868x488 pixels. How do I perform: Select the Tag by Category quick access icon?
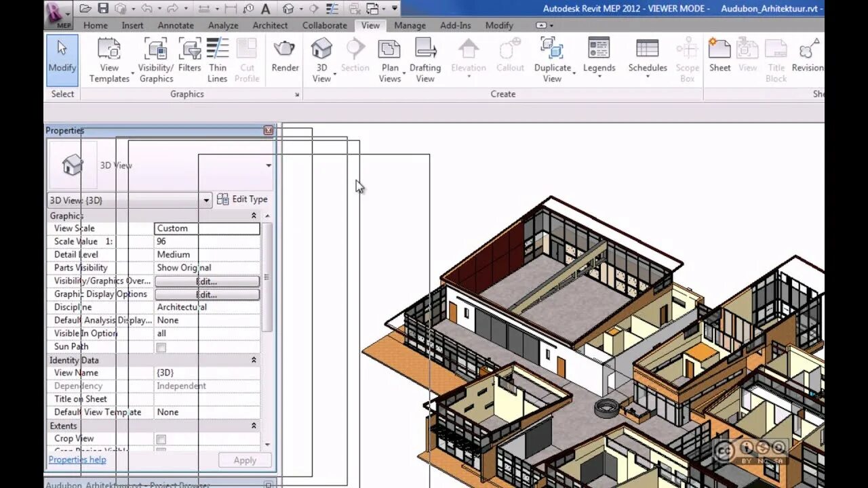(248, 9)
